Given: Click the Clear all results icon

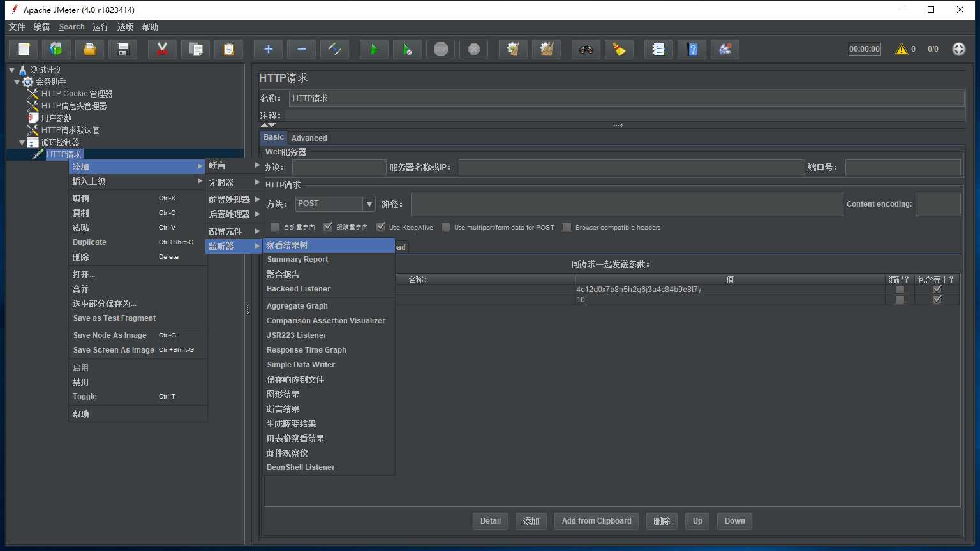Looking at the screenshot, I should point(546,49).
